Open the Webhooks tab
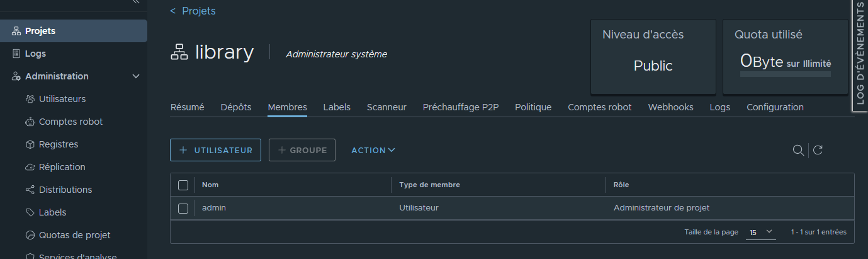The width and height of the screenshot is (868, 259). click(670, 107)
